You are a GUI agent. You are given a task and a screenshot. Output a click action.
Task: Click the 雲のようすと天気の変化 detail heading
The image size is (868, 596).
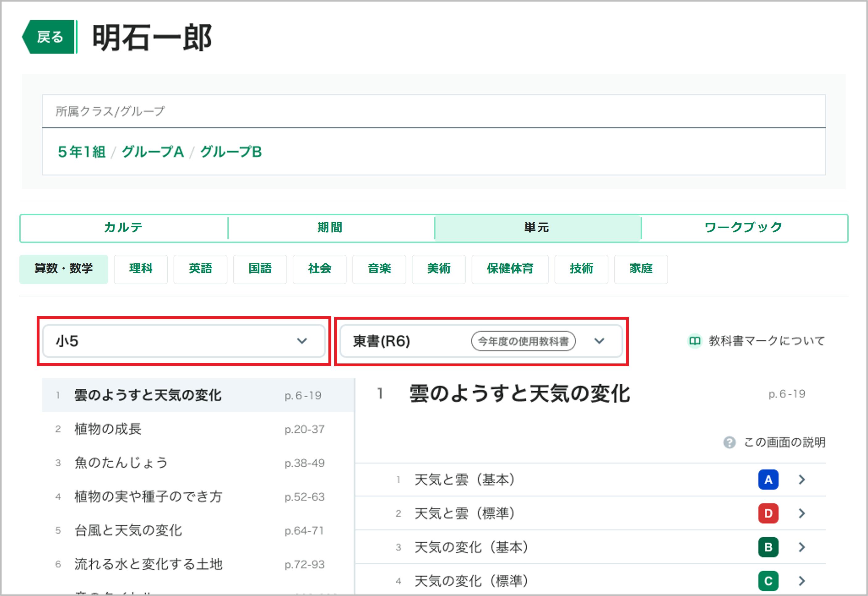click(520, 394)
